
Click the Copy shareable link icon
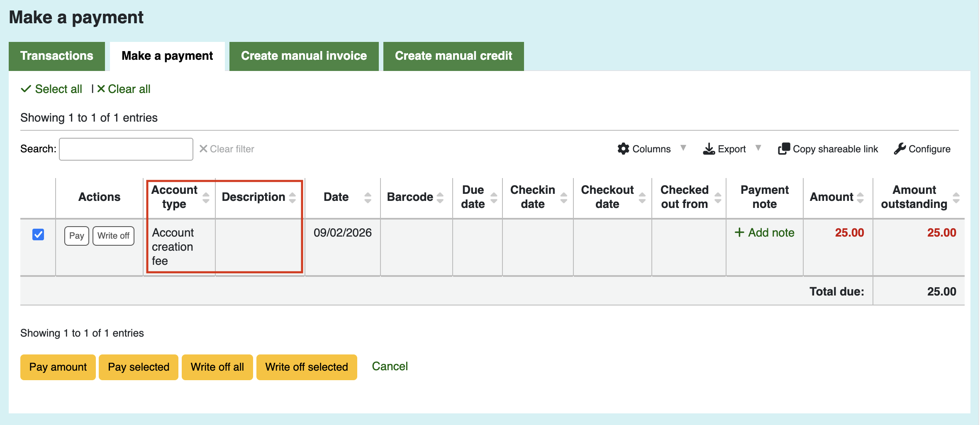pyautogui.click(x=784, y=149)
